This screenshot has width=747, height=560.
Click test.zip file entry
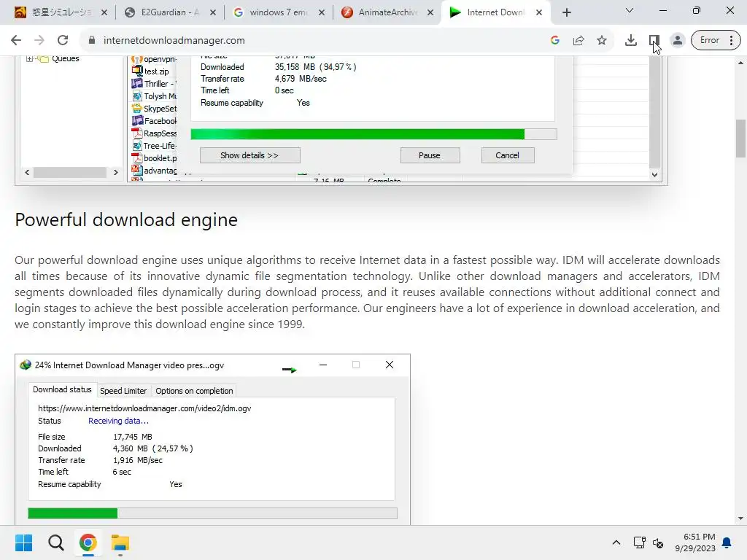[x=150, y=71]
